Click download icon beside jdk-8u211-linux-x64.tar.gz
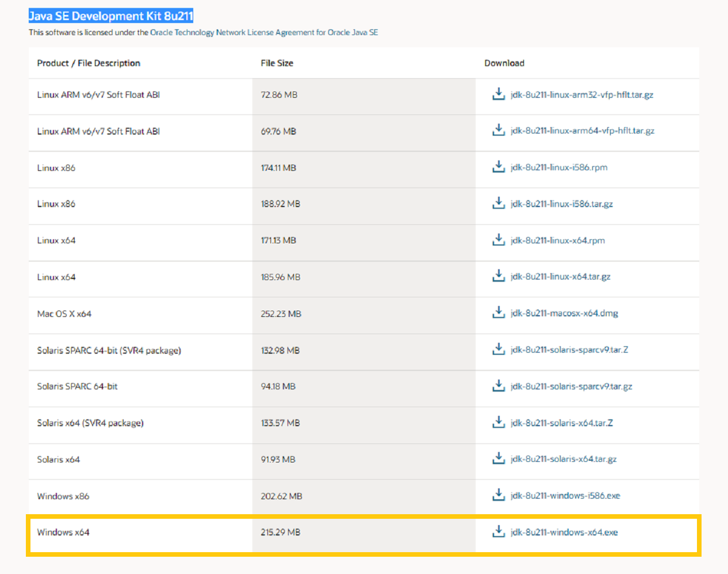 tap(499, 276)
